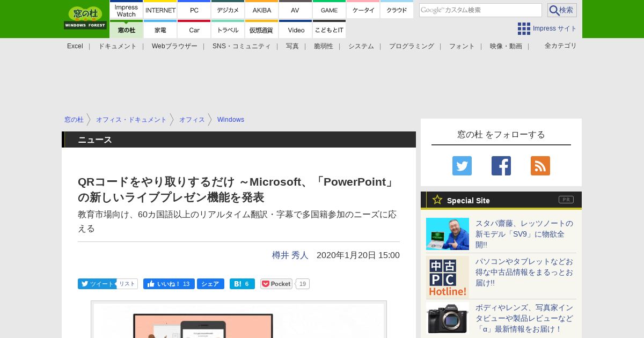Image resolution: width=644 pixels, height=338 pixels.
Task: Save article with Pocket button
Action: (276, 284)
